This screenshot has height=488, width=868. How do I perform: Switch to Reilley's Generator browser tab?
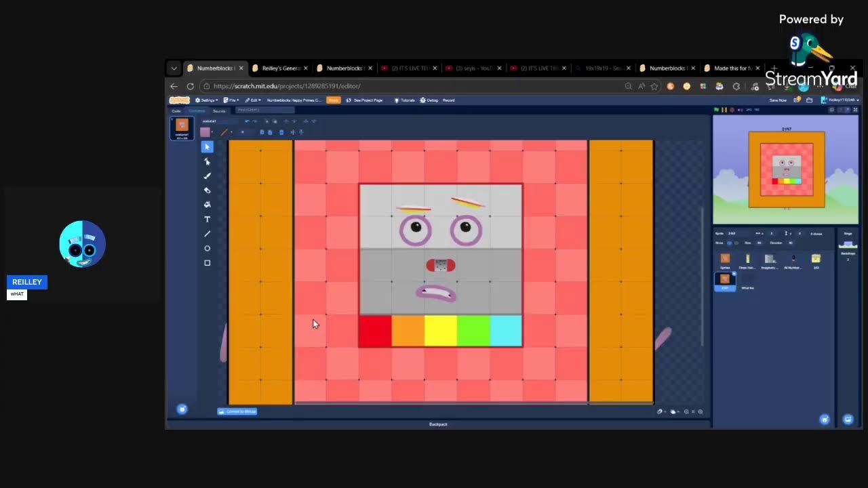280,68
